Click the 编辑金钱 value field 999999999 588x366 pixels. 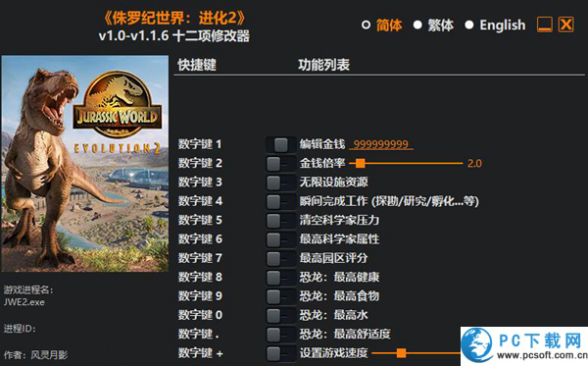pos(381,144)
